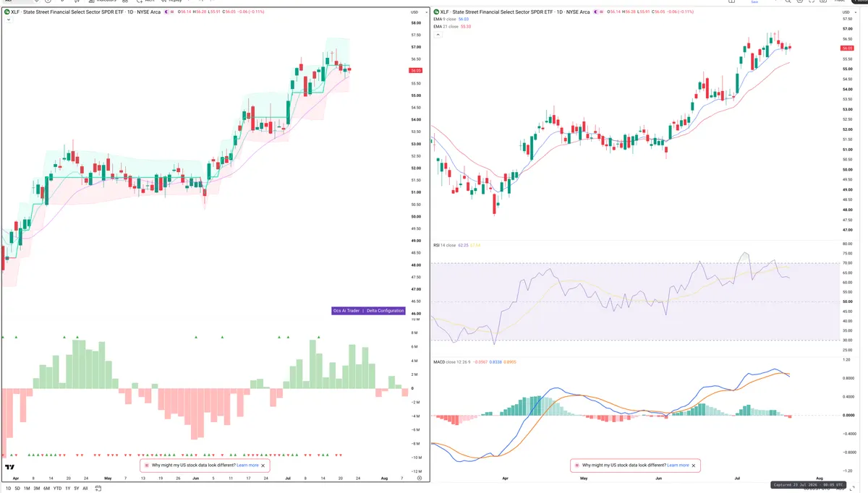Screen dimensions: 868x493
Task: Click the XLF symbol logo in right chart title
Action: (436, 12)
